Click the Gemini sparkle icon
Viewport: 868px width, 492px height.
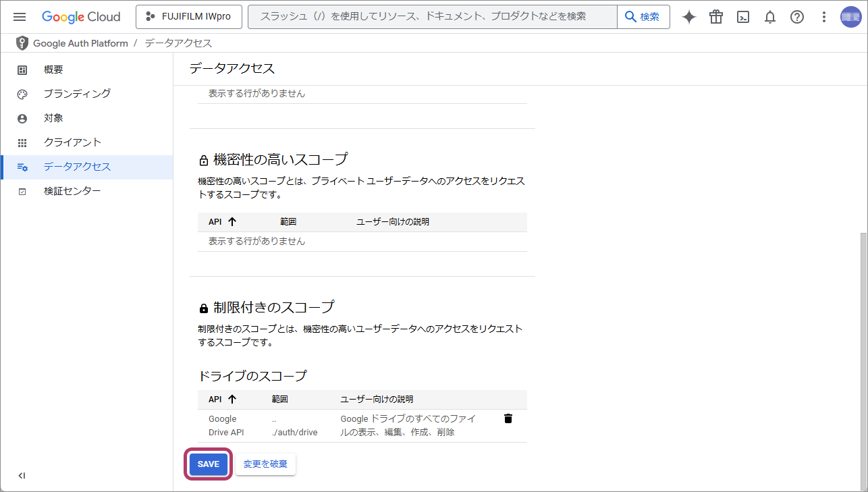click(688, 17)
